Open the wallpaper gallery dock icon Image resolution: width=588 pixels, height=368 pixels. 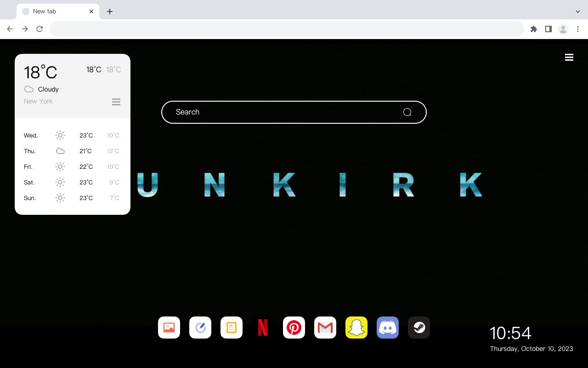pos(169,328)
